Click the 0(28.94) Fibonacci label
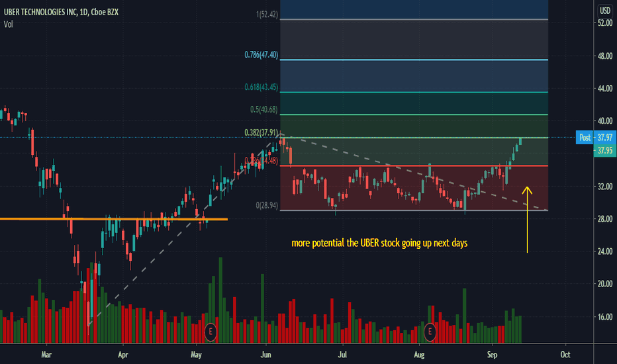This screenshot has height=364, width=617. (267, 205)
